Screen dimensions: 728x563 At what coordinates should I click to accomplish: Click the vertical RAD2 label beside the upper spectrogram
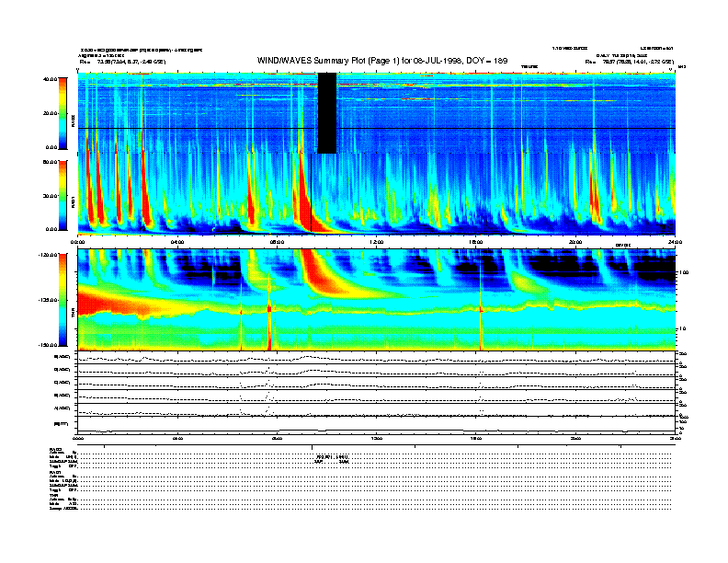(73, 121)
